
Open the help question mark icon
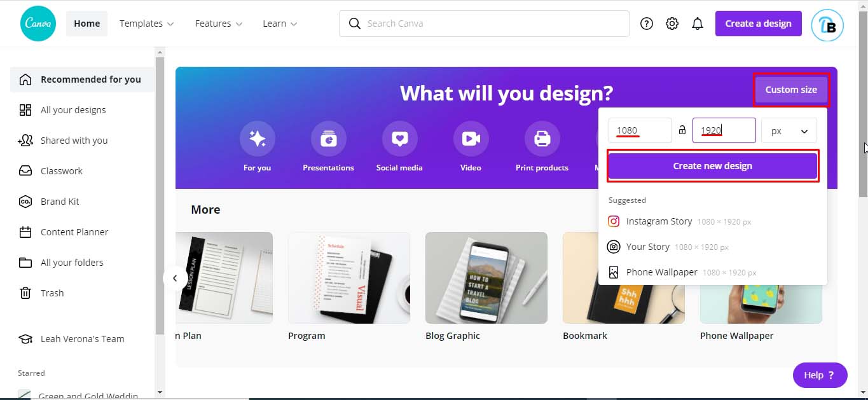click(x=647, y=24)
